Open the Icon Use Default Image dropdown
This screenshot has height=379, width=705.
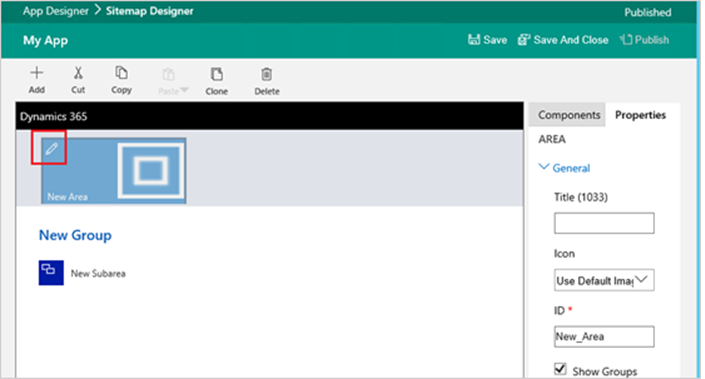(604, 280)
